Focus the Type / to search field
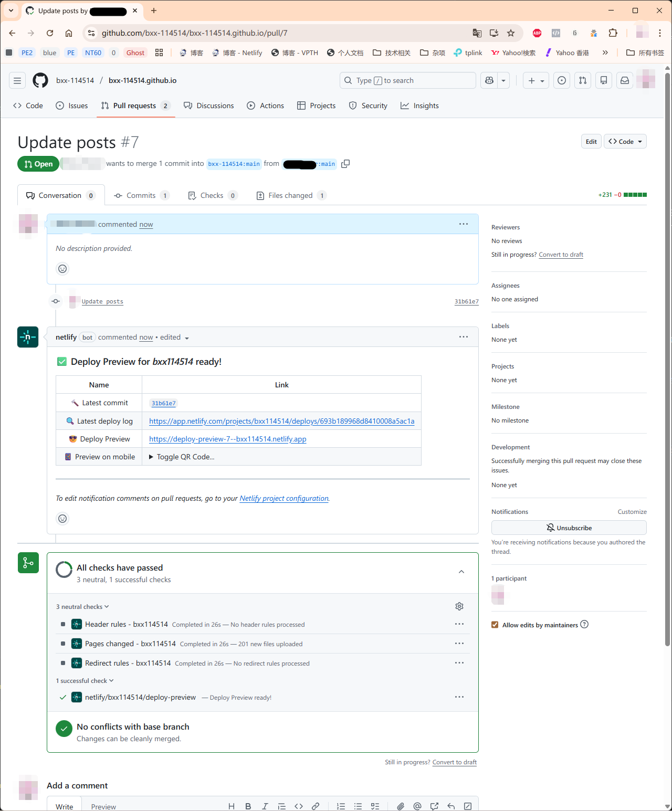The width and height of the screenshot is (672, 811). [x=408, y=80]
